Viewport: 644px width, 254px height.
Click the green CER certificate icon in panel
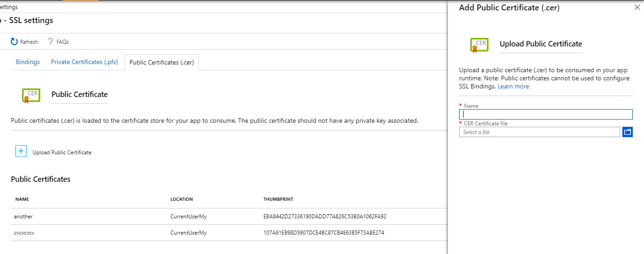(x=479, y=44)
